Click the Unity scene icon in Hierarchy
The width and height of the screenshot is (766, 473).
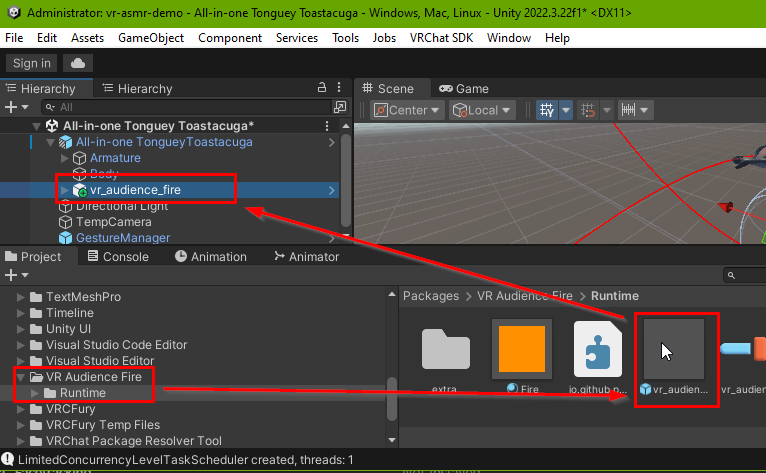[51, 126]
